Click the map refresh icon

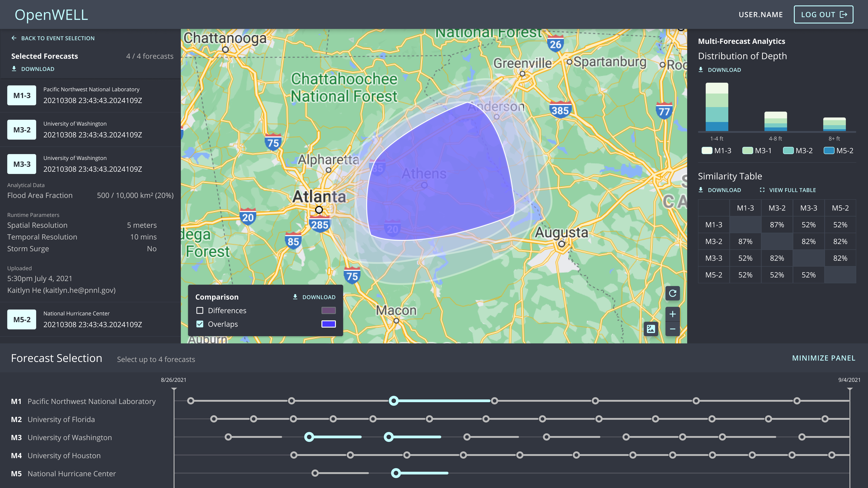coord(672,293)
